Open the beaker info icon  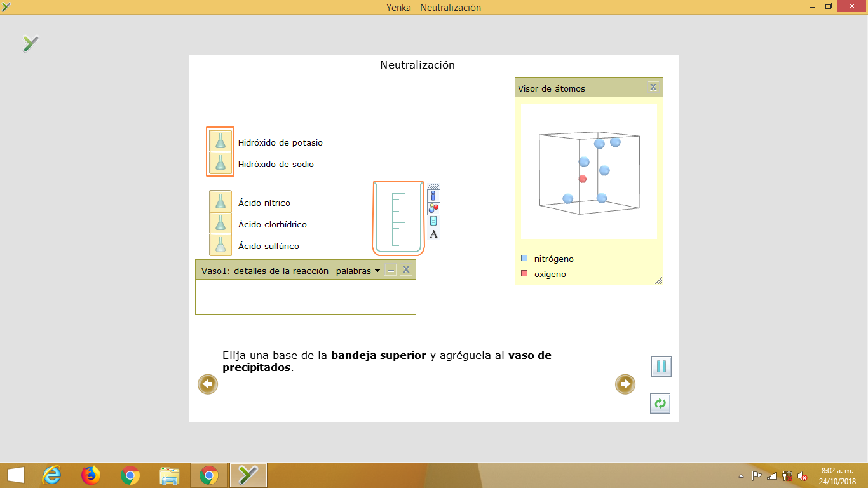pos(433,196)
